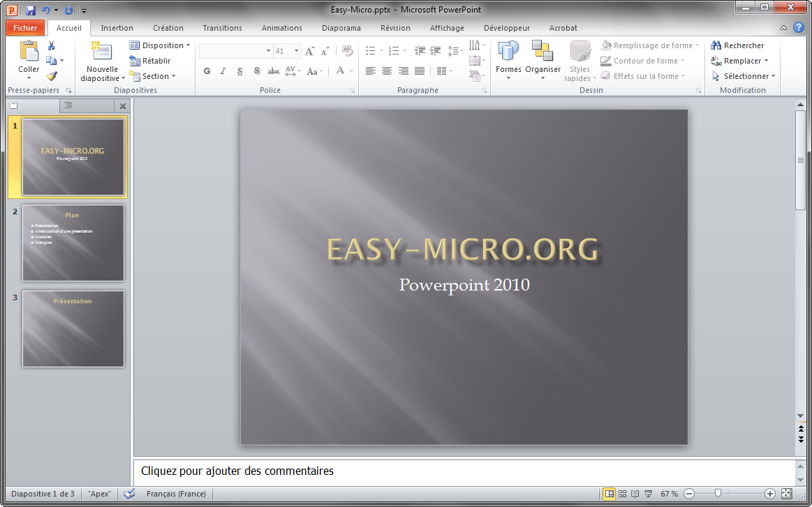Click Contour de forme
This screenshot has width=812, height=507.
(642, 61)
